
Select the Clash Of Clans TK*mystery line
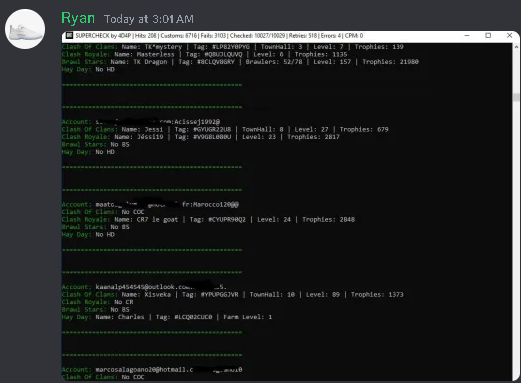233,47
